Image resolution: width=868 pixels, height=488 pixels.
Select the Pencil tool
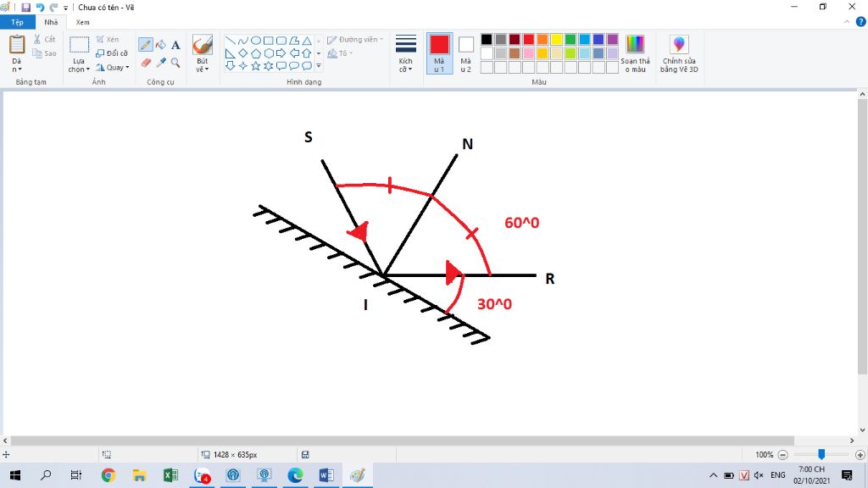point(146,45)
